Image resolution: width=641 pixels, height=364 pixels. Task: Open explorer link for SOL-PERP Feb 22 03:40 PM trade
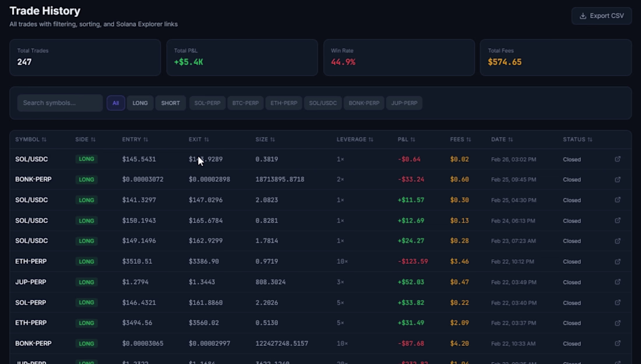(618, 302)
